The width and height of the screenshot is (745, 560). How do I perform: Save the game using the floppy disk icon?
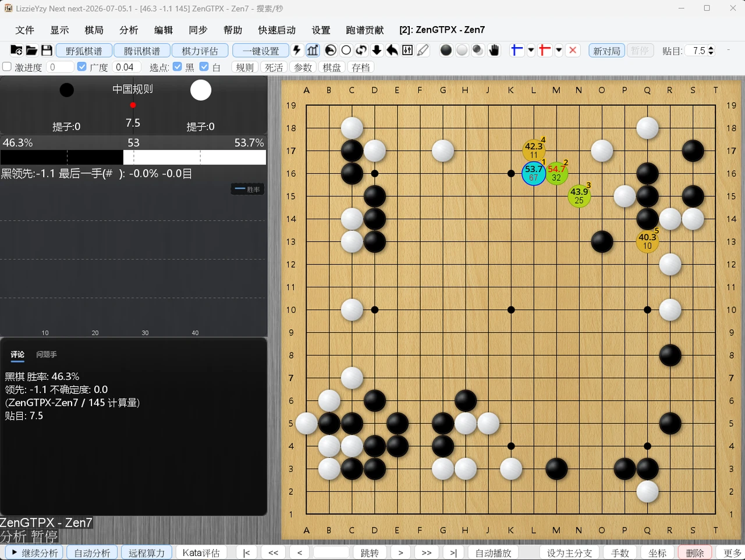[x=47, y=51]
